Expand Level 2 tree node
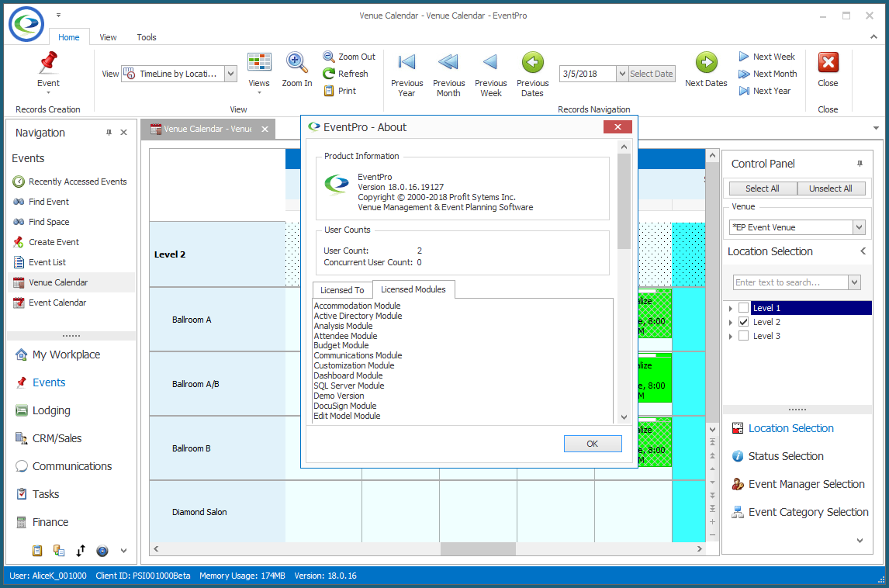 coord(730,323)
